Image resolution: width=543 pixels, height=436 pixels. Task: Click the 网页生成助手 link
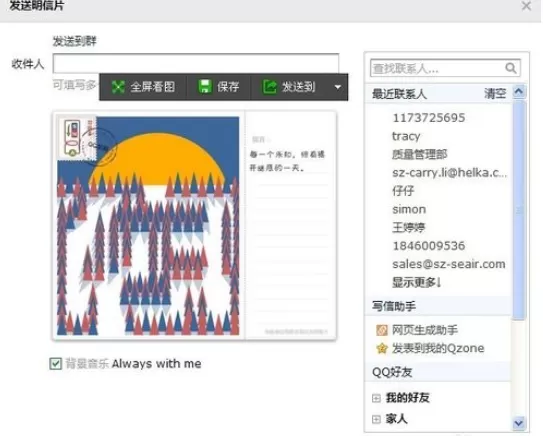(x=425, y=330)
